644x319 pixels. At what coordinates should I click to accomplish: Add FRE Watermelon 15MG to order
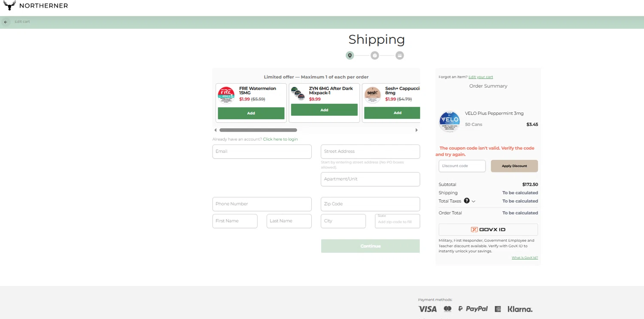coord(251,113)
